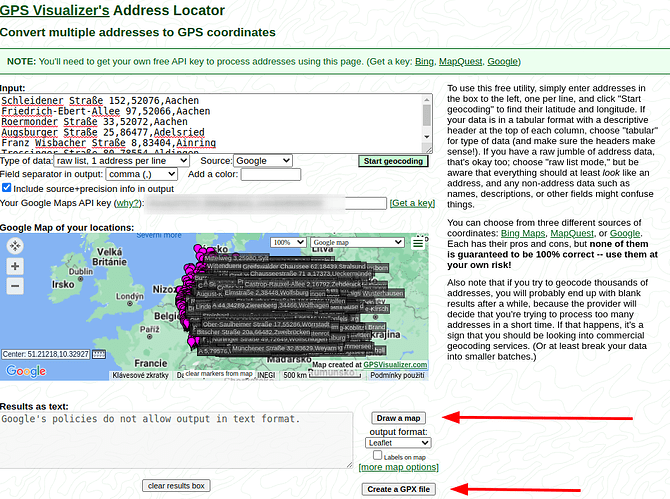Click the Google Maps API key field
The height and width of the screenshot is (499, 670).
point(266,203)
